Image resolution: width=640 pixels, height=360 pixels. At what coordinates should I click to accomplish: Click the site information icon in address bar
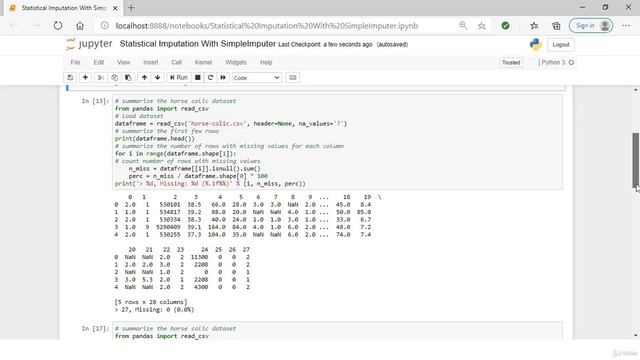[105, 25]
